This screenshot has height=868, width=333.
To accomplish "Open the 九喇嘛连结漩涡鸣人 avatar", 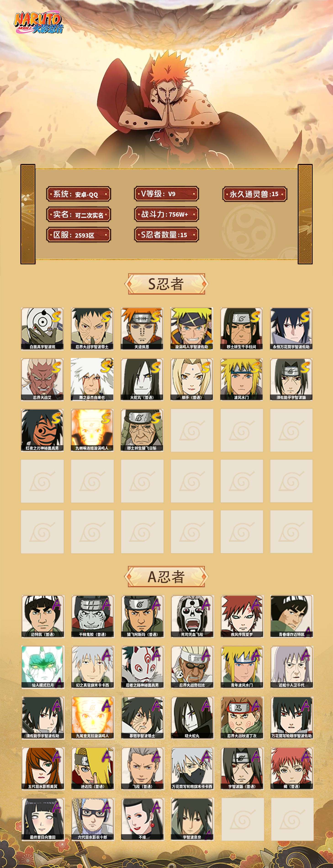I will coord(92,430).
